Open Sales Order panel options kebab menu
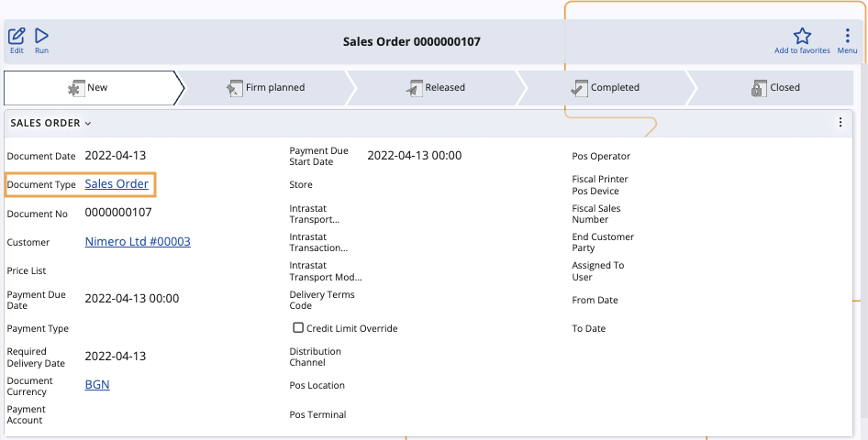 (840, 122)
